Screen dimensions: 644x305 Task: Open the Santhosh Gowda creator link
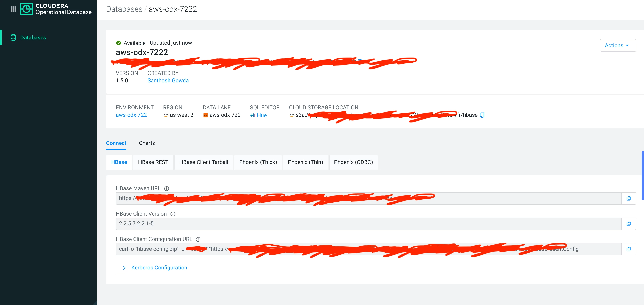pyautogui.click(x=168, y=81)
